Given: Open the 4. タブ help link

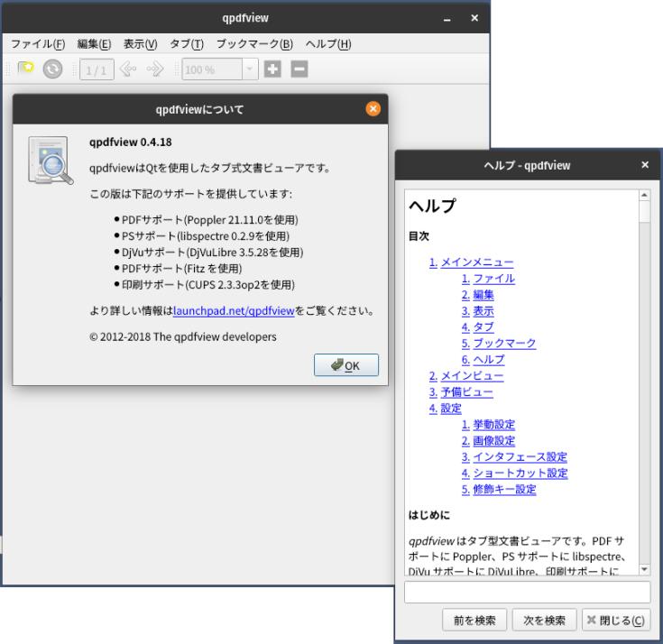Looking at the screenshot, I should [477, 327].
